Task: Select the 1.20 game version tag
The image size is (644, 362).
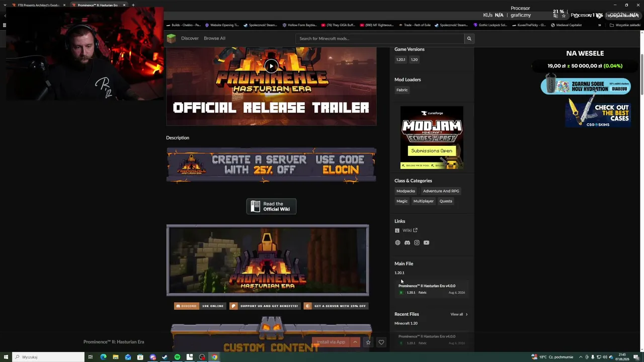Action: click(414, 60)
